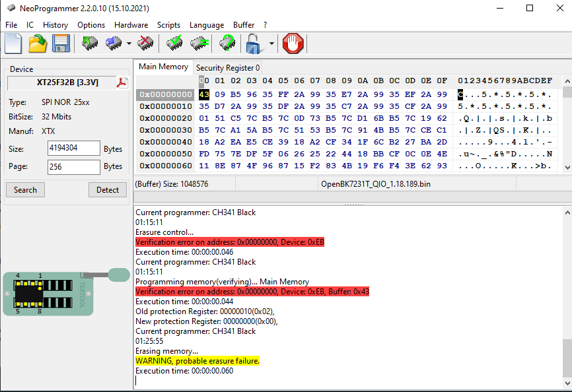Click the blue padlock unprotect icon
This screenshot has width=572, height=392.
click(254, 44)
